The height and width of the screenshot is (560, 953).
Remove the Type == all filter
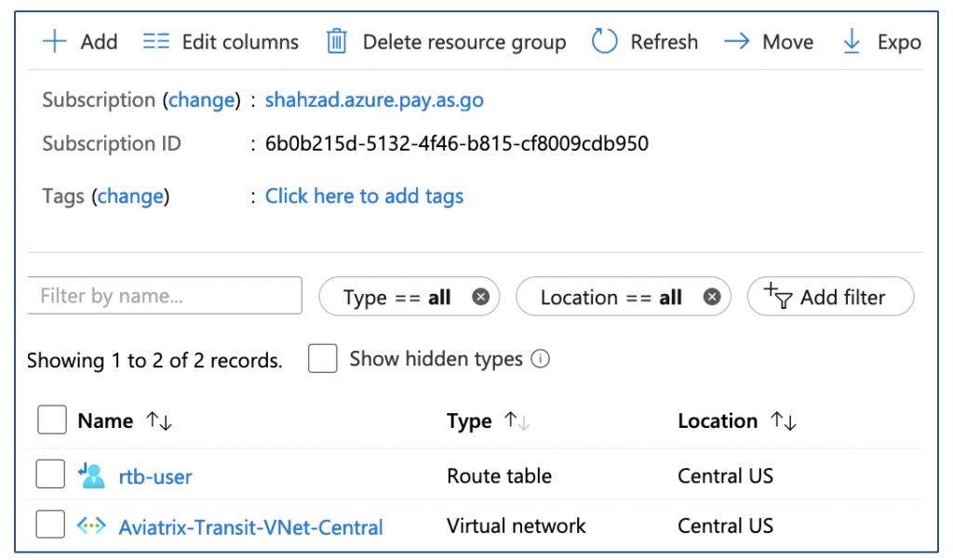tap(481, 297)
